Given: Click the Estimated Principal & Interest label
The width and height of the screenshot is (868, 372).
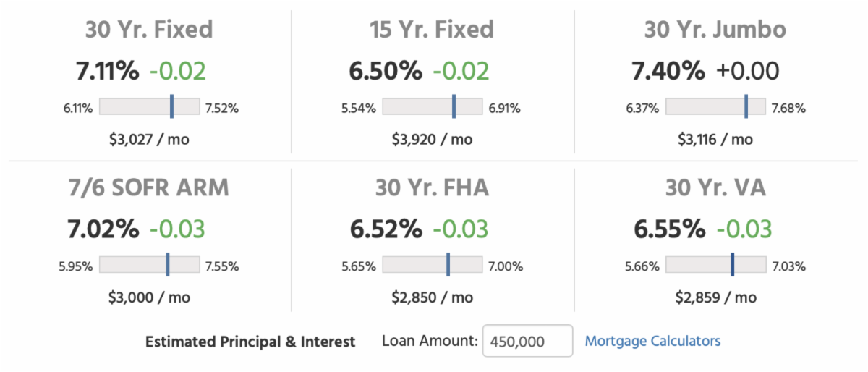Looking at the screenshot, I should point(250,342).
